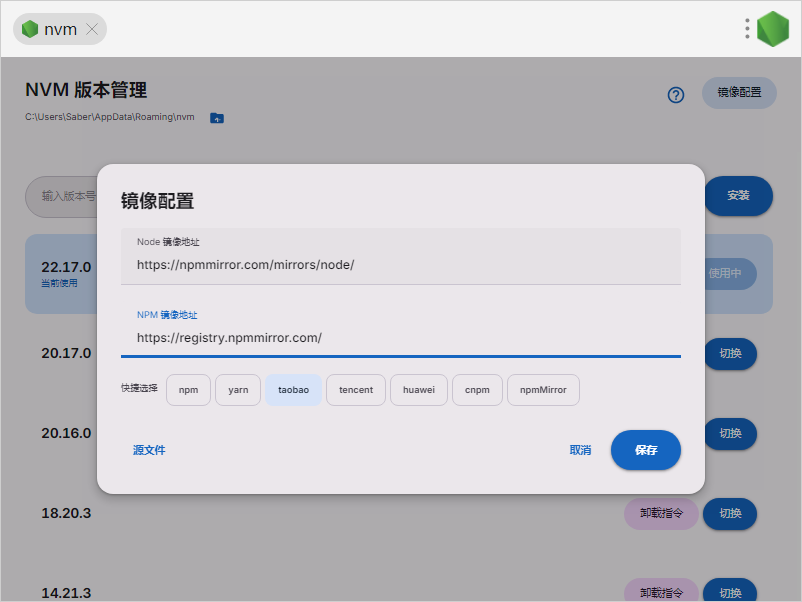Click the large Node.js logo in header
The height and width of the screenshot is (602, 802).
click(x=773, y=29)
